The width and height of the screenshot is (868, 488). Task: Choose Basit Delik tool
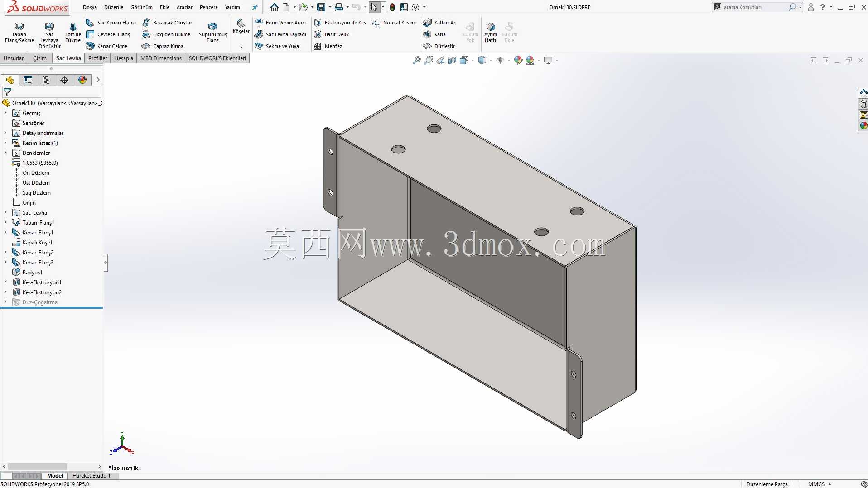(332, 34)
